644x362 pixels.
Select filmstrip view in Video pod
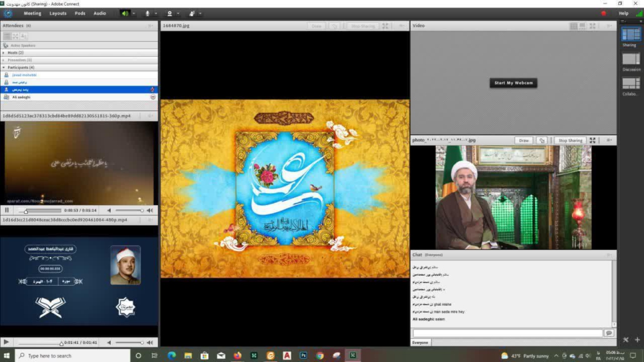[582, 26]
